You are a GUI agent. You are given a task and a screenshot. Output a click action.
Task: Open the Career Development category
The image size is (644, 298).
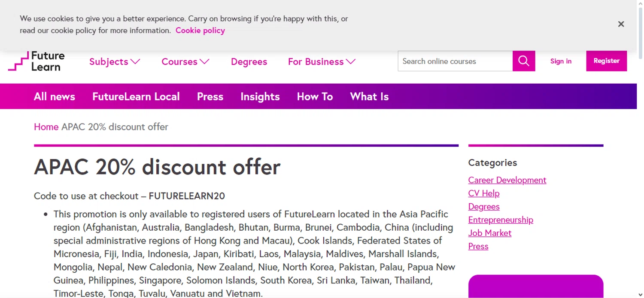507,180
